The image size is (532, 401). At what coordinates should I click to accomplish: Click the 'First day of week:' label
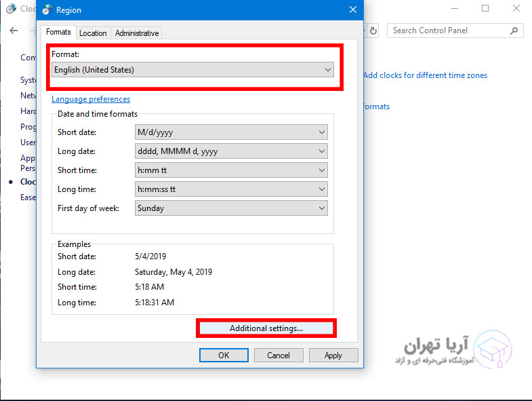pos(88,208)
